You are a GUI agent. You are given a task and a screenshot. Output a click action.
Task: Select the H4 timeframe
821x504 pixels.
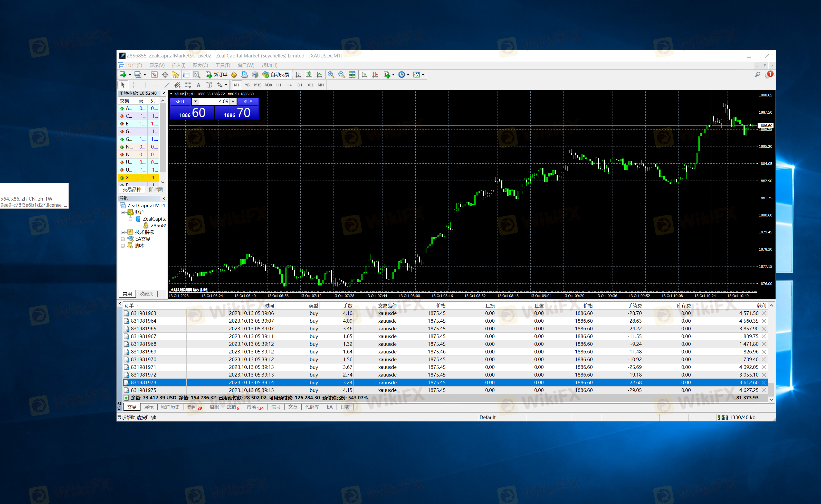(x=289, y=85)
